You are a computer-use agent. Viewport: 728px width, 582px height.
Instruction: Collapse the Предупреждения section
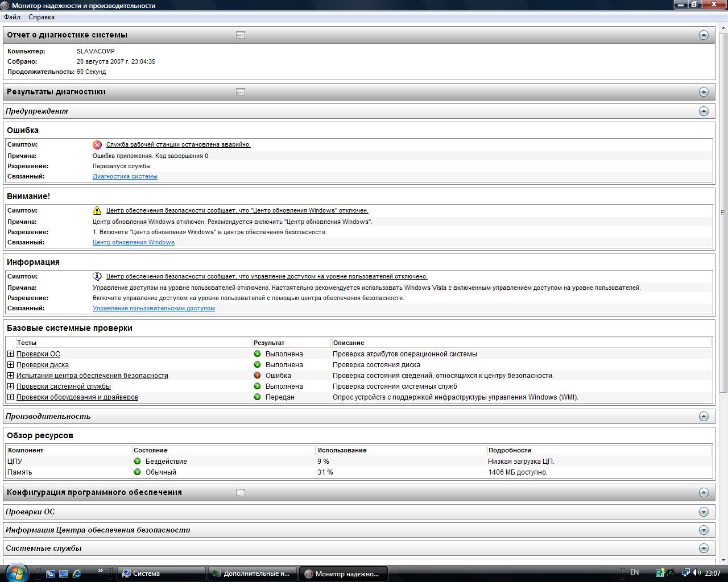pyautogui.click(x=704, y=111)
